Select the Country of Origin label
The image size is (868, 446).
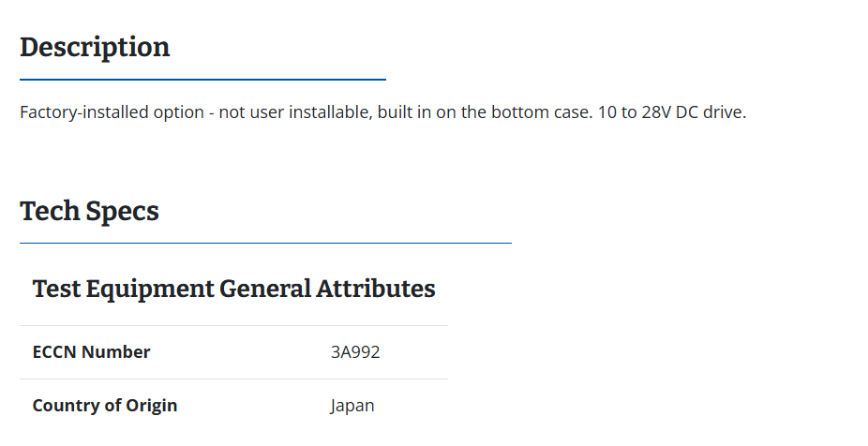coord(105,406)
